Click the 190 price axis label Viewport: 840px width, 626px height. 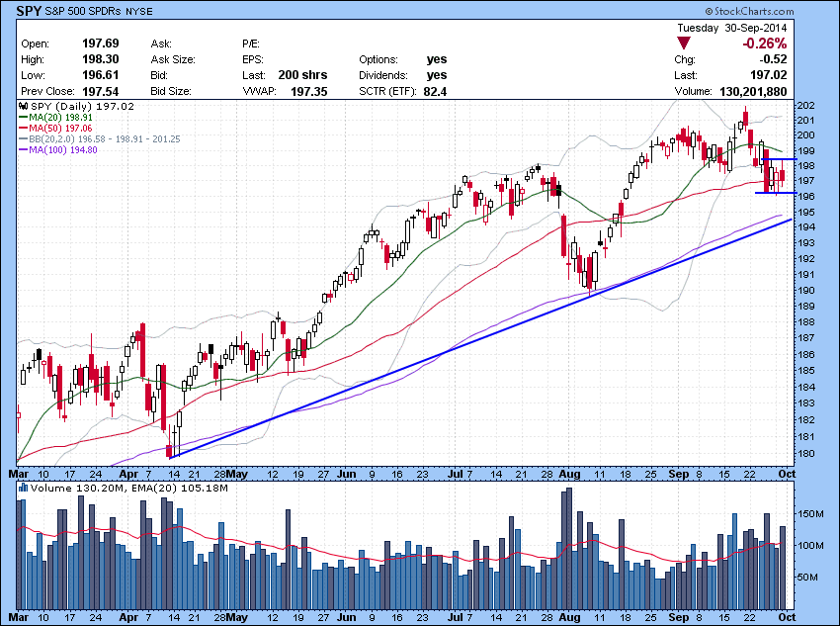(806, 291)
